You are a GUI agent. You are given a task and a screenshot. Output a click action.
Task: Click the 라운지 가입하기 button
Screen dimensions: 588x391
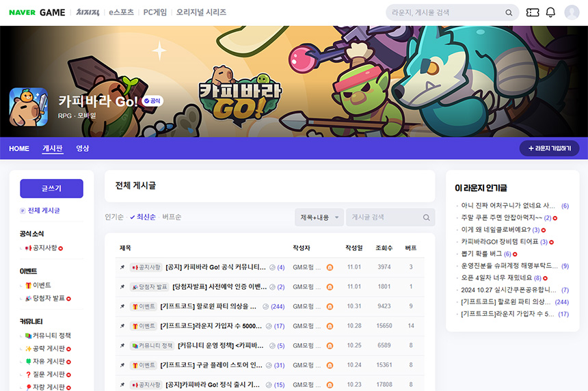[x=550, y=148]
